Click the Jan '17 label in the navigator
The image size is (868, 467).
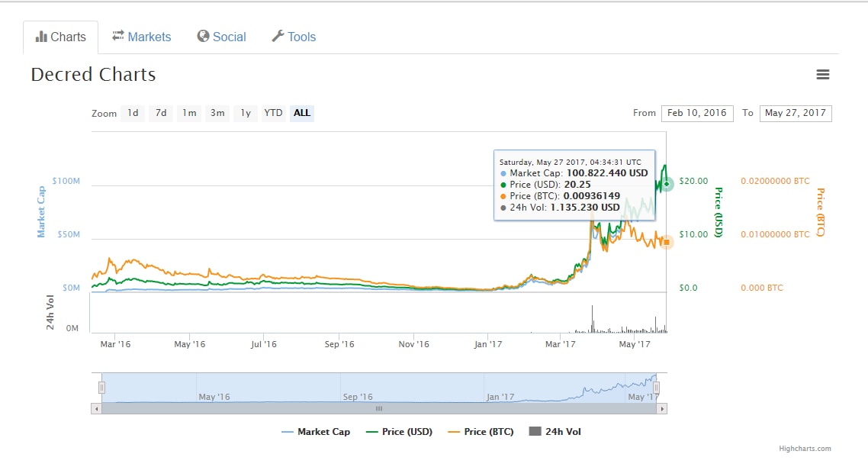500,397
